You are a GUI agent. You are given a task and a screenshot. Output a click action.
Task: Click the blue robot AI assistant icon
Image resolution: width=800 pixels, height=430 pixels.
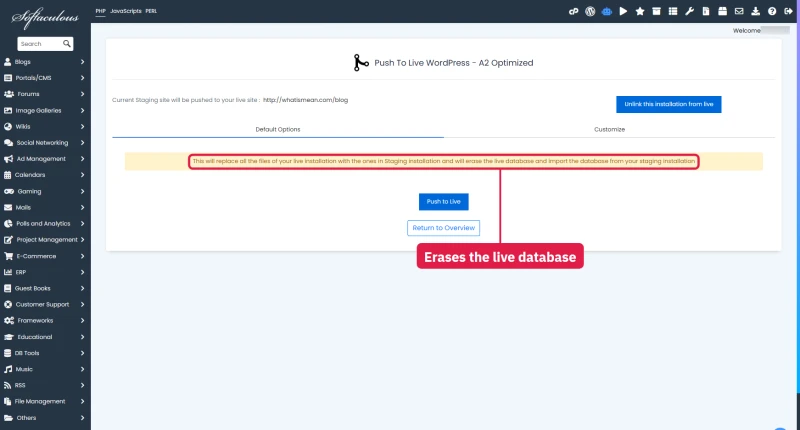point(607,11)
